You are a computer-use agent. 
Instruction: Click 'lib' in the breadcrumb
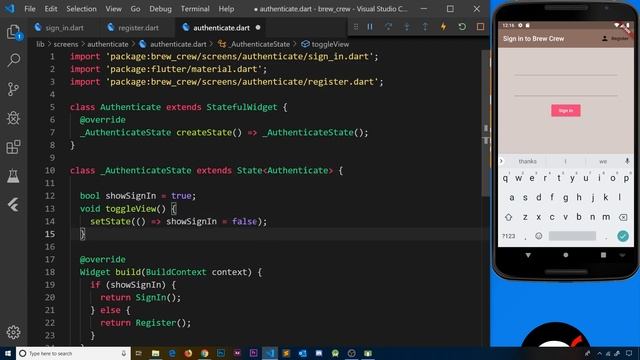tap(40, 44)
